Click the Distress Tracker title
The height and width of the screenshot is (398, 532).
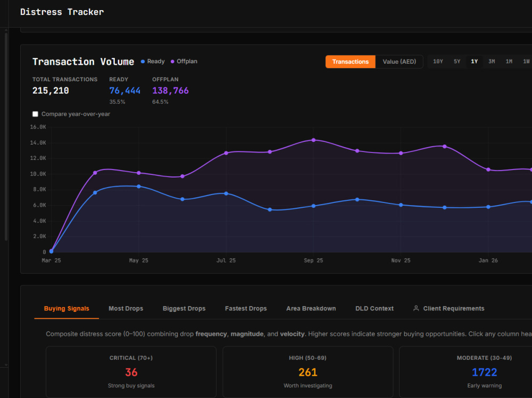[x=62, y=12]
